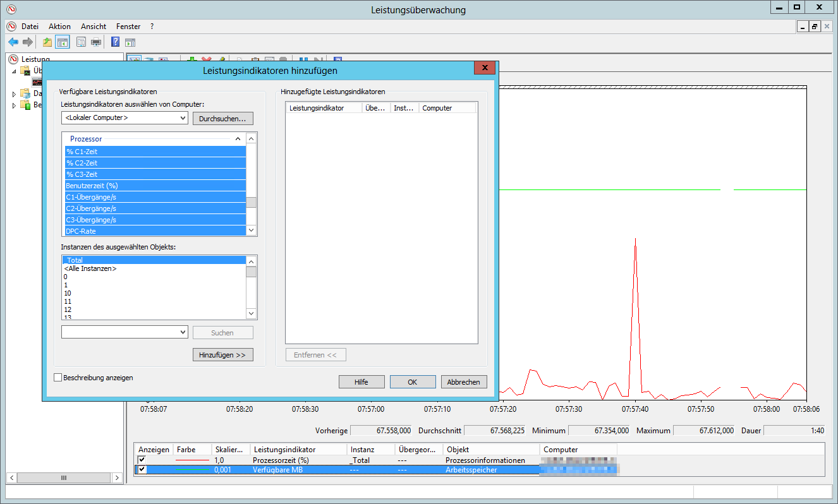
Task: Click red line color of Prozessorzeit
Action: [x=191, y=460]
